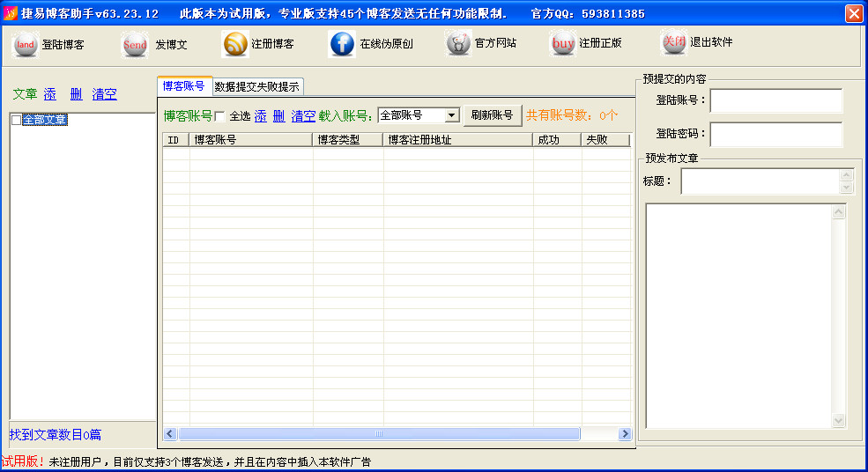Click the 刷新账号 button
This screenshot has width=868, height=472.
click(492, 115)
